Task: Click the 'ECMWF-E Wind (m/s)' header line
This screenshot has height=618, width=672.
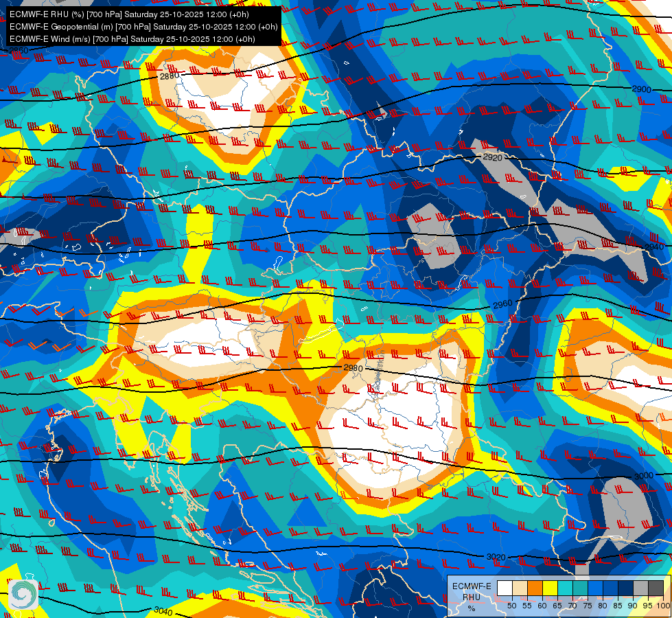Action: pos(132,39)
